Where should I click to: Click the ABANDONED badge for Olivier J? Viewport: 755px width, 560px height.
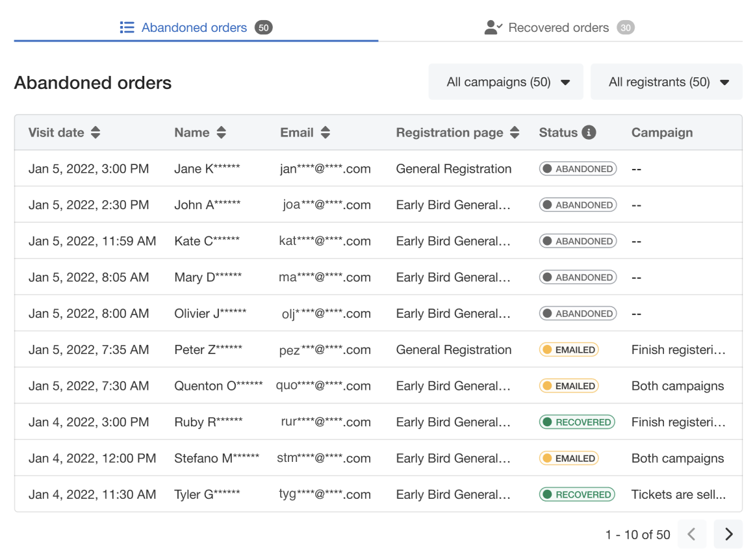(x=578, y=313)
